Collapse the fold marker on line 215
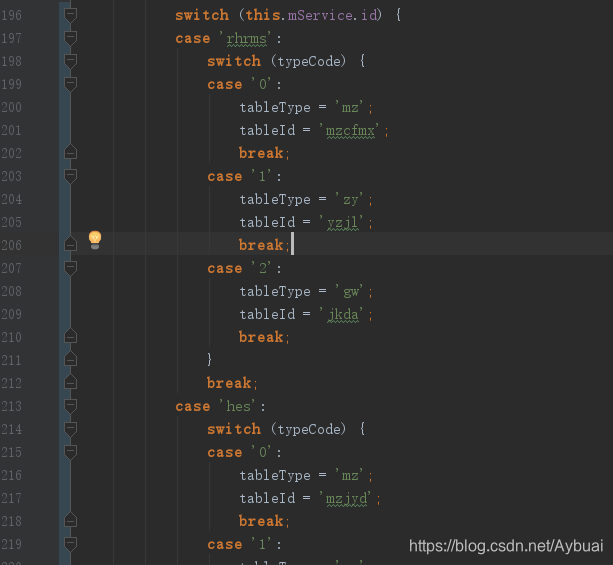This screenshot has width=613, height=565. click(70, 452)
